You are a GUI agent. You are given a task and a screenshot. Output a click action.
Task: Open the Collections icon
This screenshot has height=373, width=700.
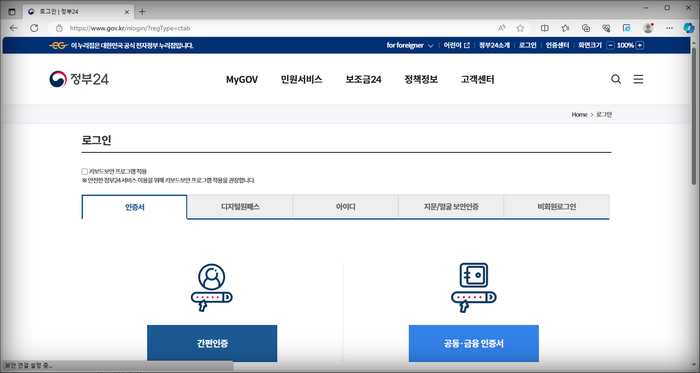click(586, 28)
